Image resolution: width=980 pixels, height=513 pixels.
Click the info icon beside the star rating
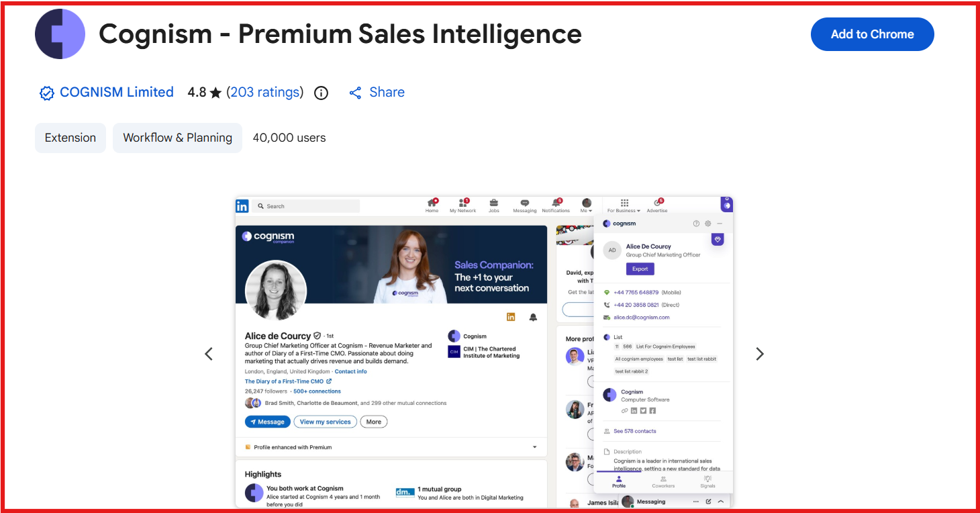(x=321, y=93)
